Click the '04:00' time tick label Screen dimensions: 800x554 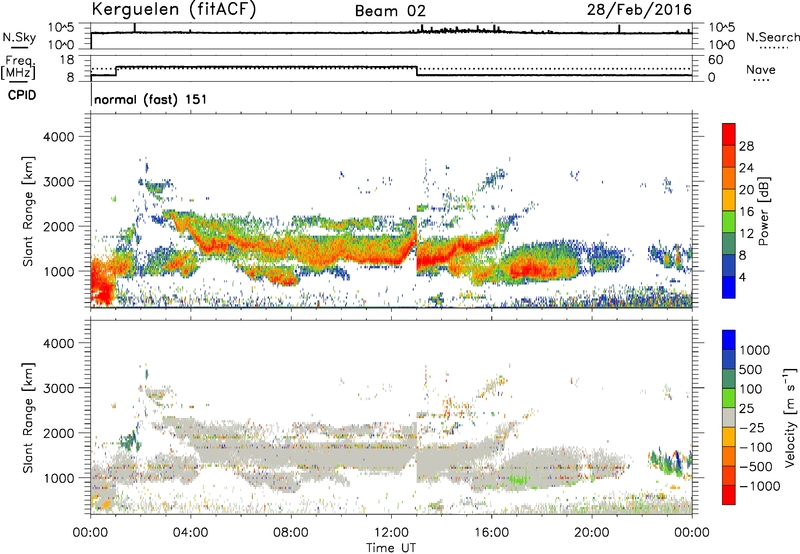190,533
